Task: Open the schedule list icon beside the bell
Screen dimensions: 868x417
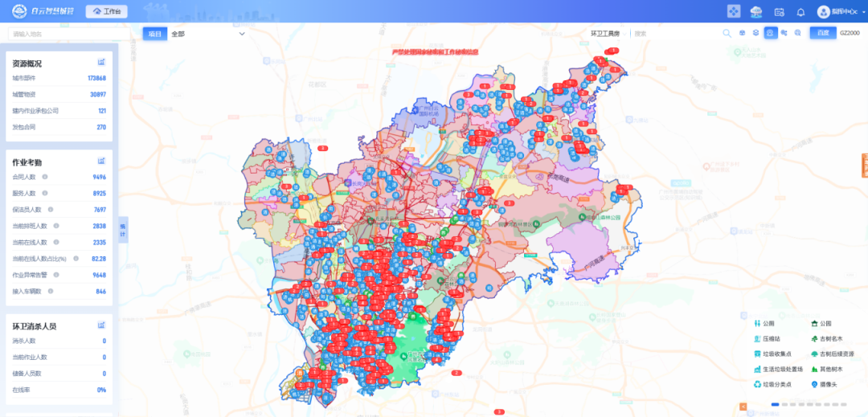Action: click(x=779, y=12)
